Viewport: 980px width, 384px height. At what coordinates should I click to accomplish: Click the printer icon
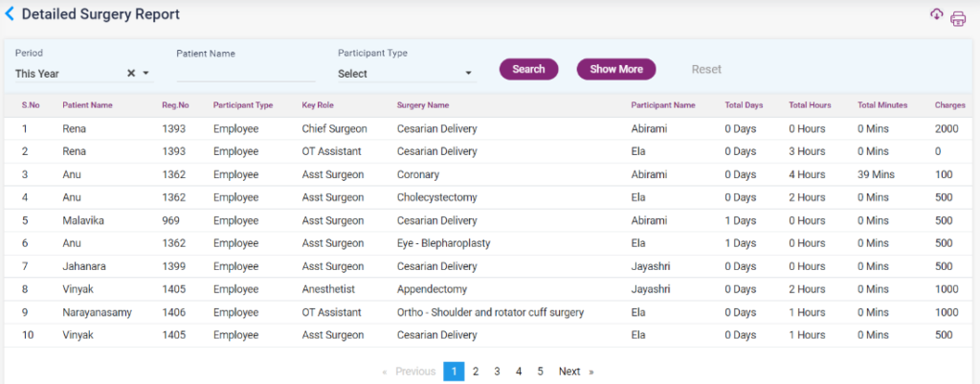[957, 18]
